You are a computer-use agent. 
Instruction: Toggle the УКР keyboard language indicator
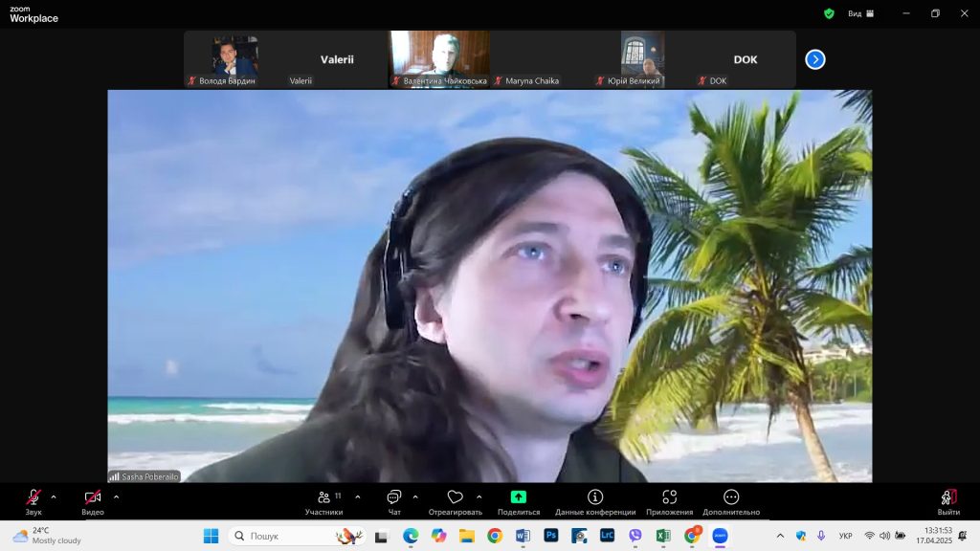click(845, 536)
